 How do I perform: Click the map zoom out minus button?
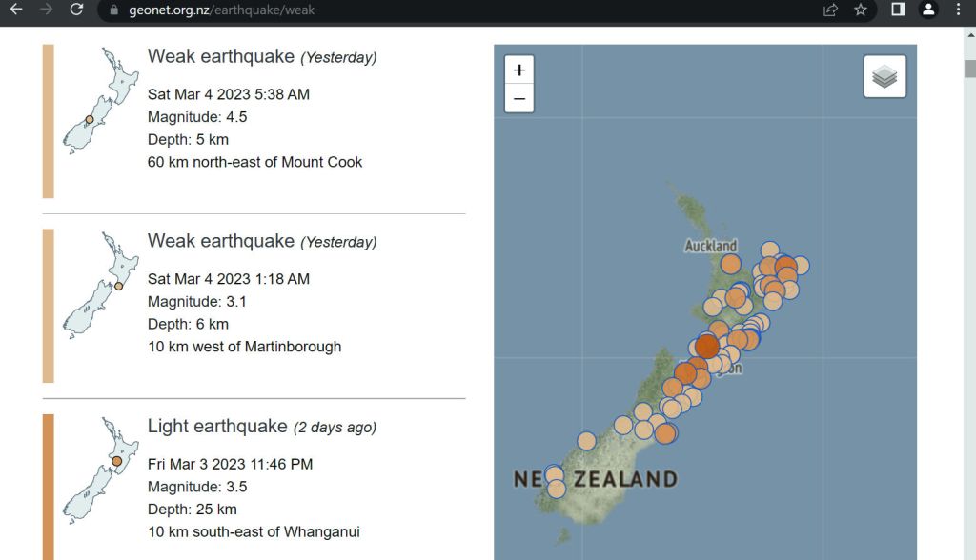coord(518,98)
